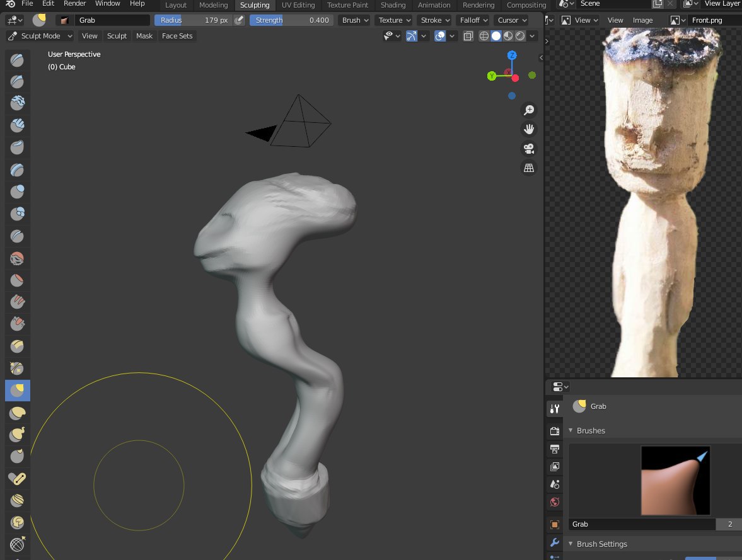Select the Clay Strips brush

(18, 125)
